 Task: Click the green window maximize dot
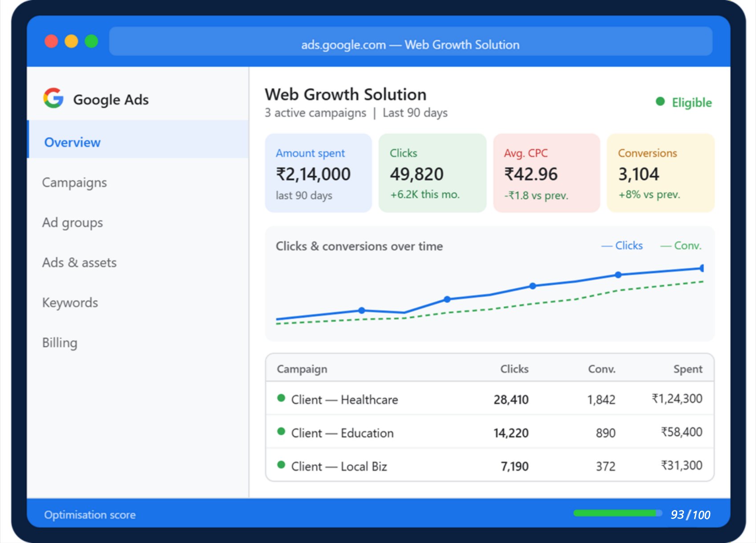click(91, 41)
